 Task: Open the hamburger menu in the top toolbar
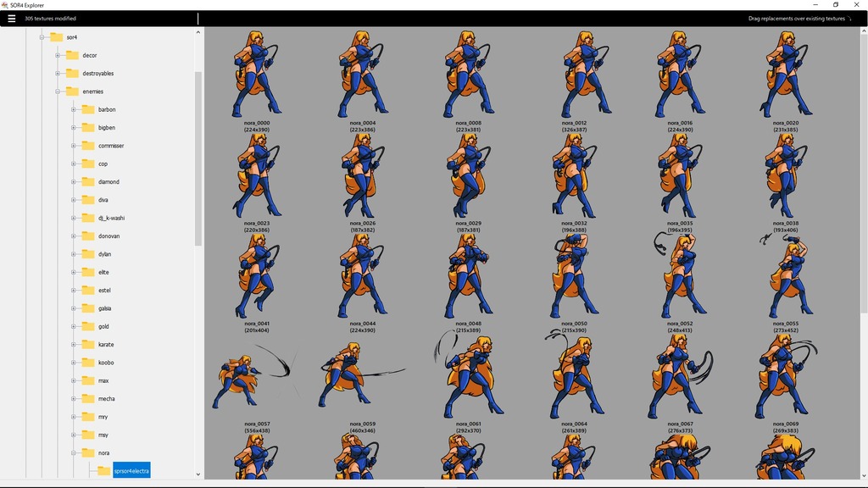pos(12,17)
